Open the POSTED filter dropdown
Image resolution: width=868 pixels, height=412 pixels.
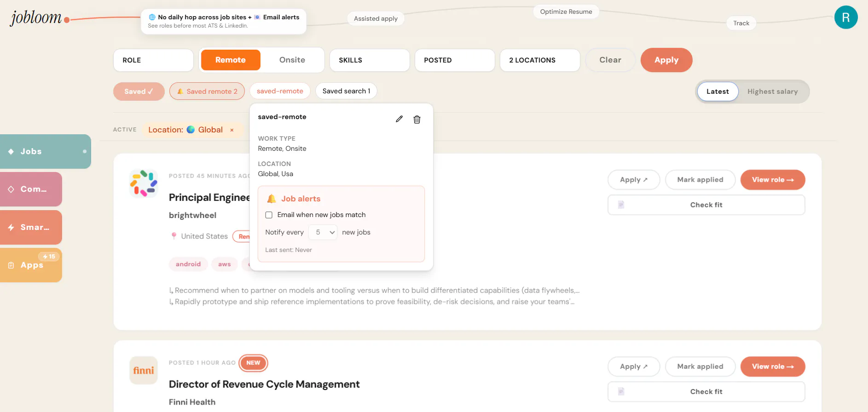455,60
